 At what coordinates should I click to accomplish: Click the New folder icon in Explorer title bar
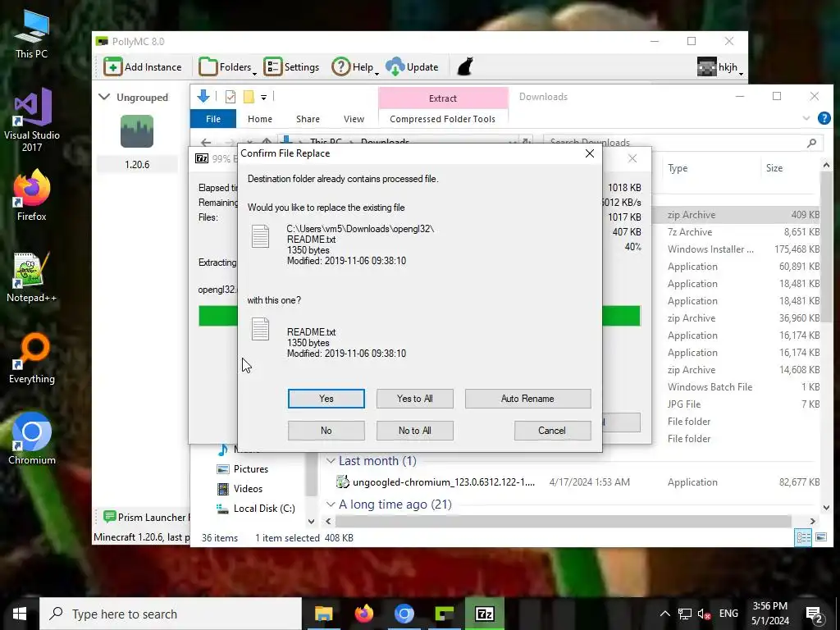coord(249,97)
